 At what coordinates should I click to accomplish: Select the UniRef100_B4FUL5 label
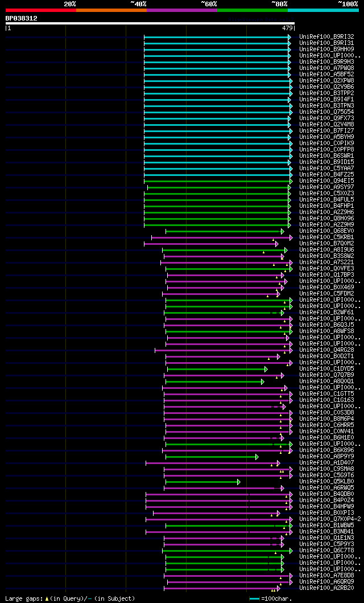tap(327, 199)
